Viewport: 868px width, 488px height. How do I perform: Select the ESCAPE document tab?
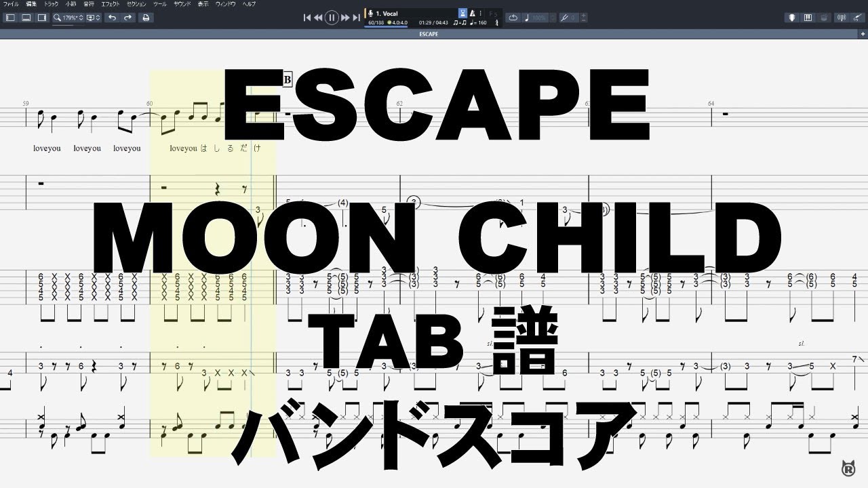[428, 33]
